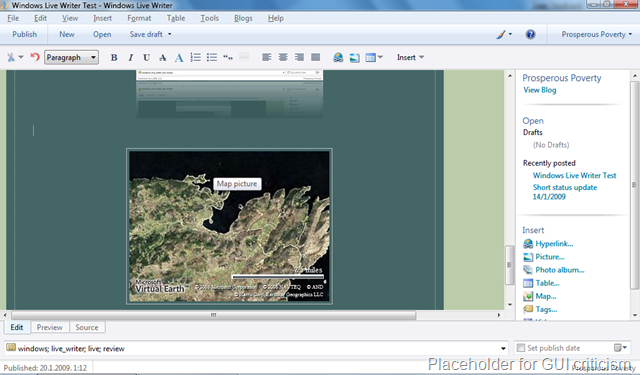Apply numbered list formatting
Image resolution: width=640 pixels, height=375 pixels.
click(196, 57)
